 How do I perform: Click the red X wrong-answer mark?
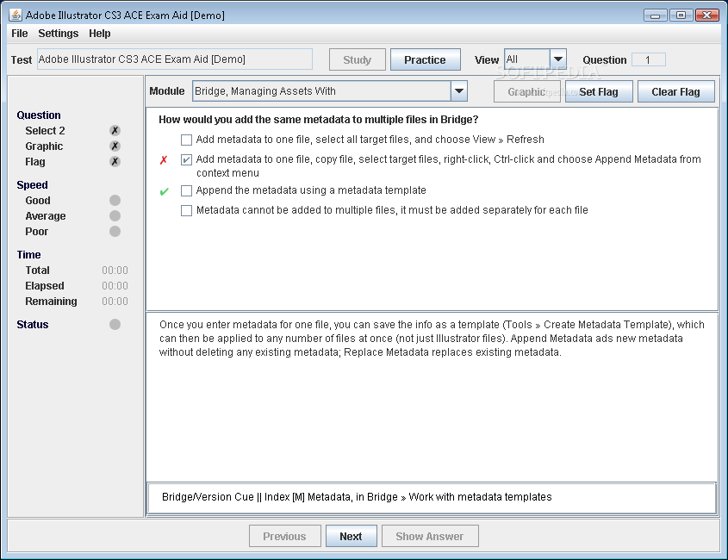[164, 160]
